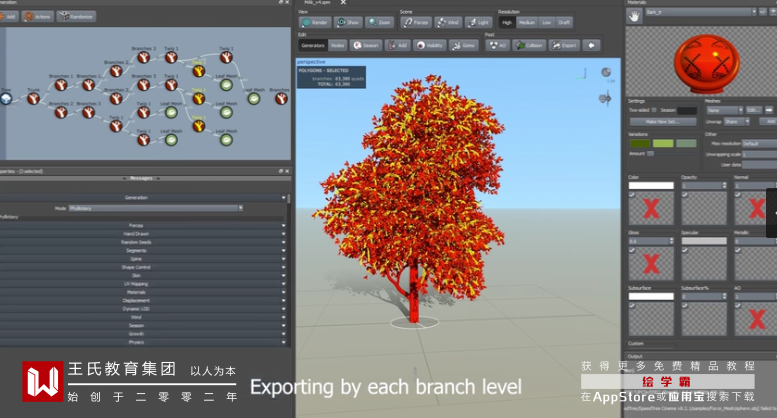
Task: Click the Zoom view button
Action: coord(380,22)
